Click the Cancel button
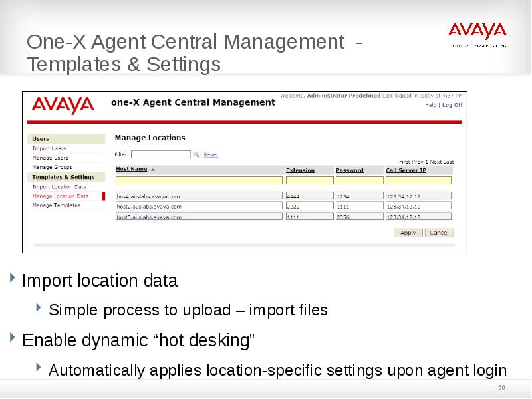The image size is (532, 399). 439,233
